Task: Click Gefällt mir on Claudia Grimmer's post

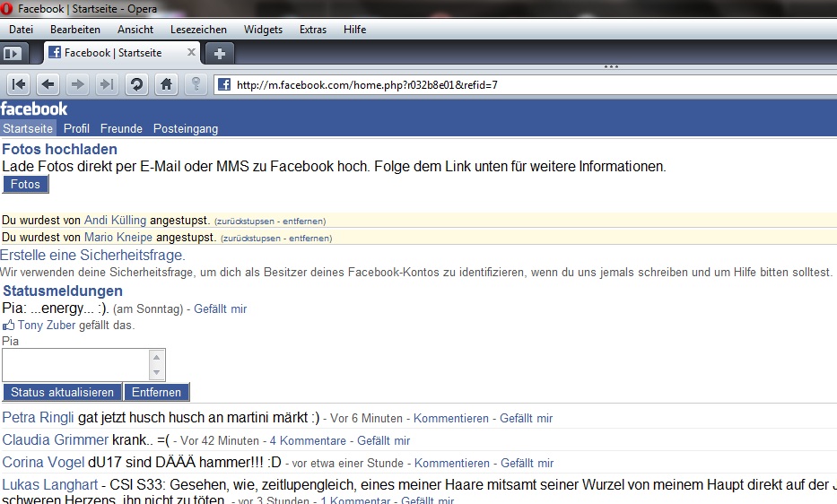Action: (384, 440)
